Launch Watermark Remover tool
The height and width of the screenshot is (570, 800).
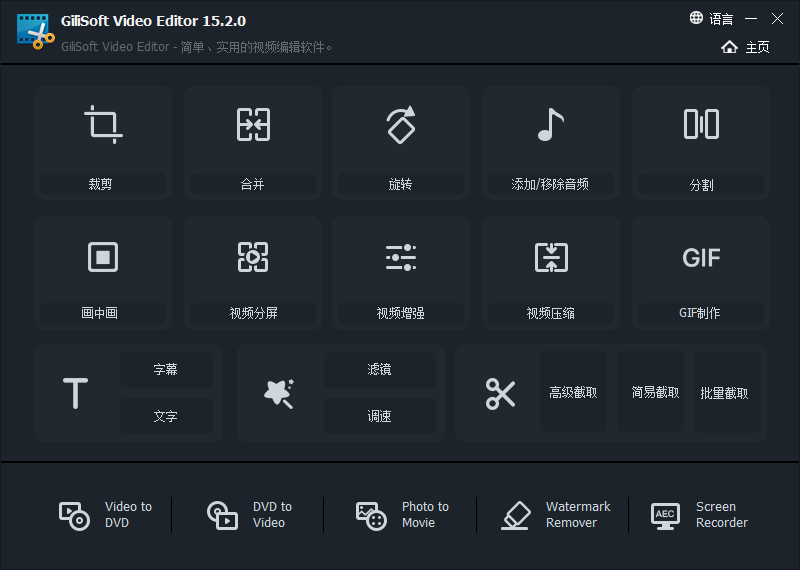point(557,515)
